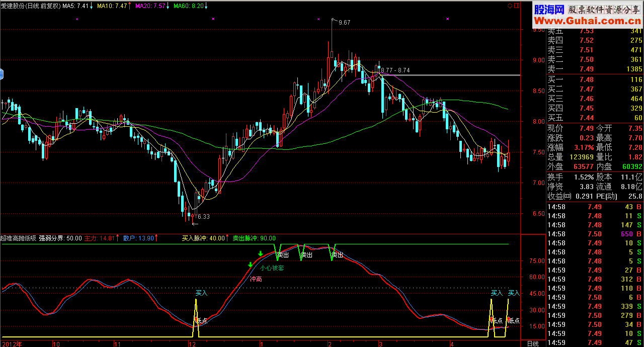644x347 pixels.
Task: Click the 强弱分界: 50.00 label
Action: [60, 238]
